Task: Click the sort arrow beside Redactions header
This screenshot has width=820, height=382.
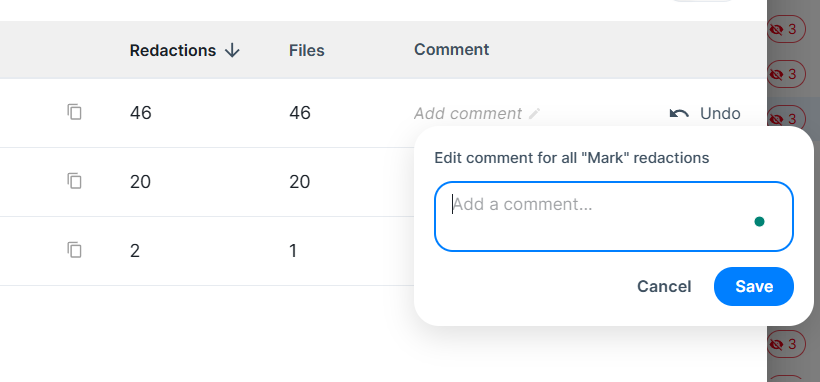Action: pyautogui.click(x=232, y=50)
